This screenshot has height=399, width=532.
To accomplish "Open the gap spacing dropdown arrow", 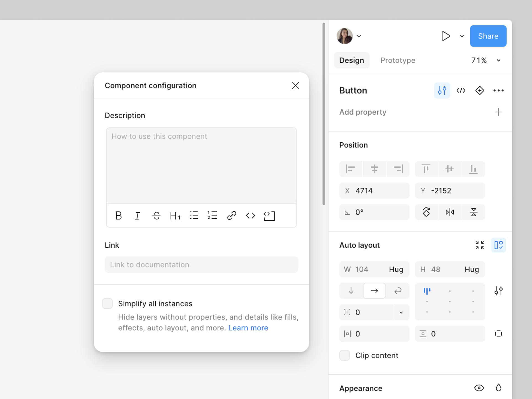I will coord(401,312).
